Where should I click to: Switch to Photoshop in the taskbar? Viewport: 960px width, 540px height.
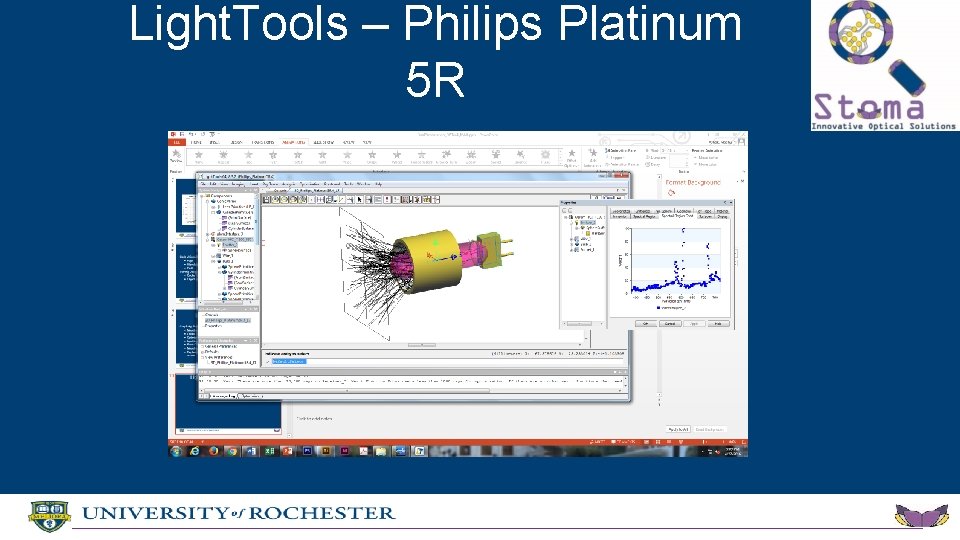(307, 451)
